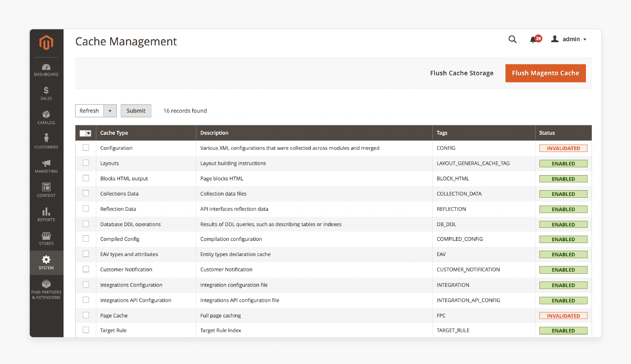Click the Target Rule Index description

(x=221, y=331)
